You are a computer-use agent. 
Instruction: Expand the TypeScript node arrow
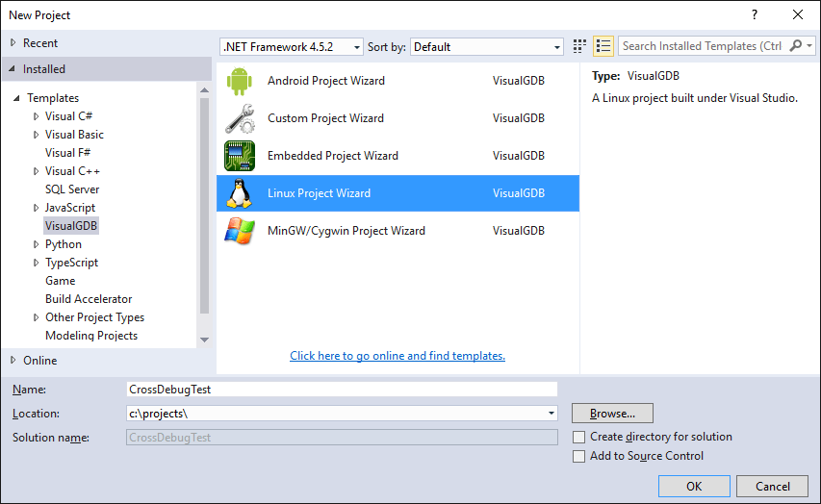36,263
